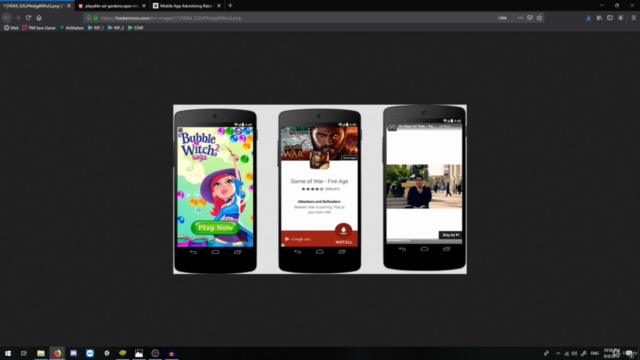Close the current PNG image tab
Viewport: 640px width, 360px height.
click(69, 6)
